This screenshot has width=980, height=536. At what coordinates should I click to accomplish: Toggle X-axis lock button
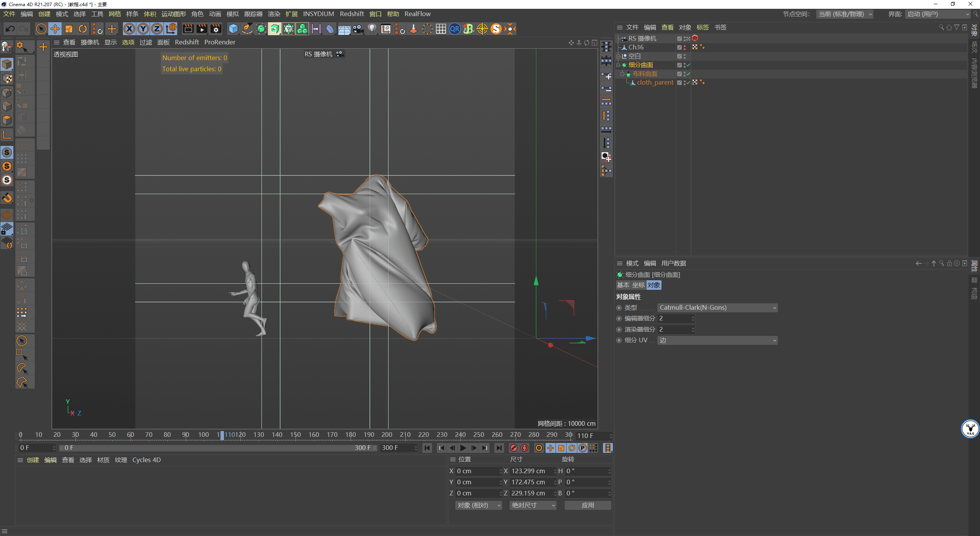tap(129, 29)
